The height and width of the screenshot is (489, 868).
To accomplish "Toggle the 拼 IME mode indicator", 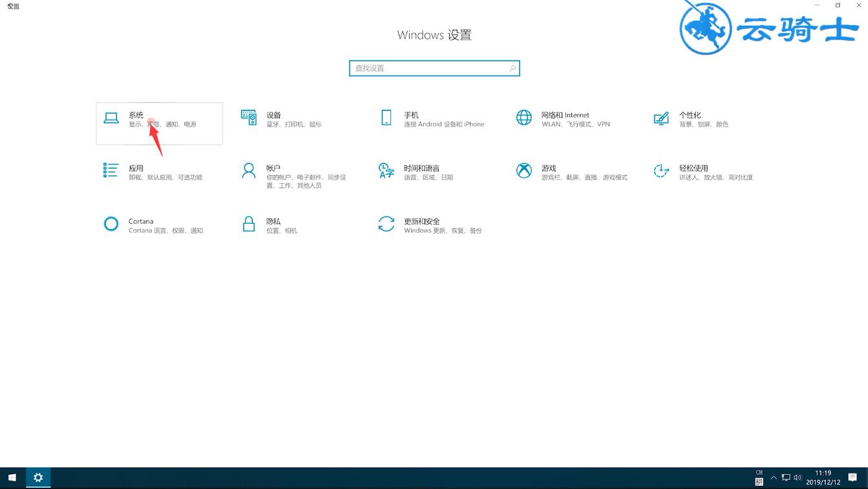I will click(x=759, y=482).
